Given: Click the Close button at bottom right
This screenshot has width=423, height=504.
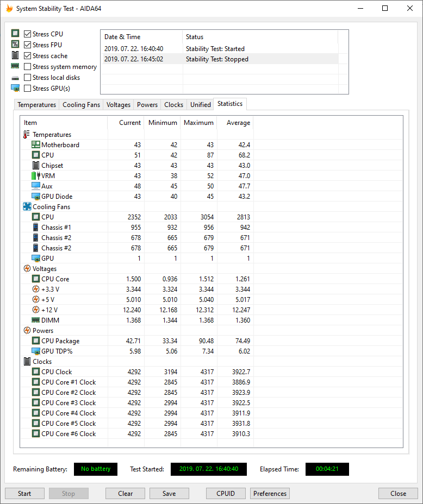Looking at the screenshot, I should (398, 493).
